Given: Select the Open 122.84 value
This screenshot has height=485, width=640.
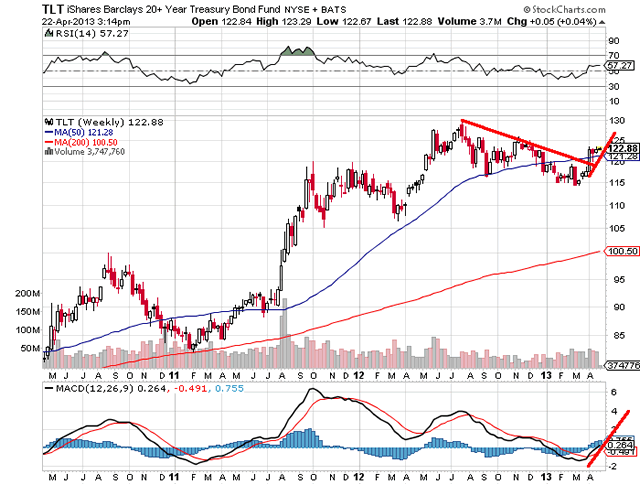Looking at the screenshot, I should tap(221, 21).
